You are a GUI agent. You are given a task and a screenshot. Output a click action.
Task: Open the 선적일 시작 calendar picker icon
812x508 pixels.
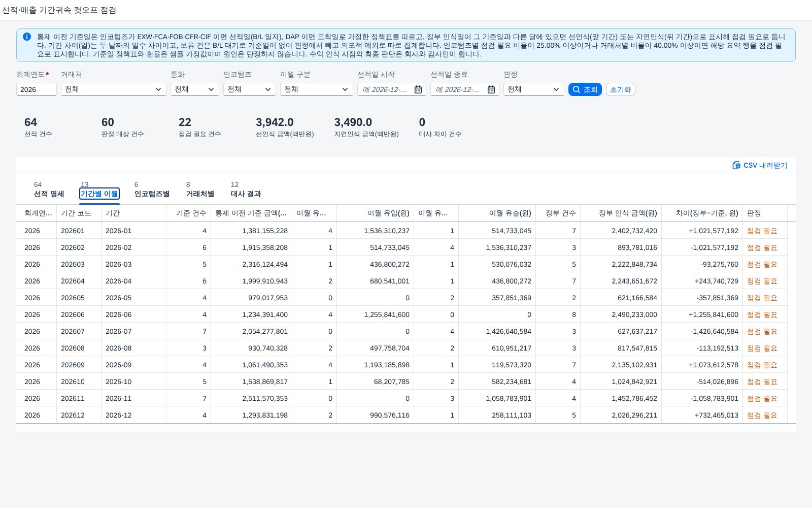[x=418, y=89]
